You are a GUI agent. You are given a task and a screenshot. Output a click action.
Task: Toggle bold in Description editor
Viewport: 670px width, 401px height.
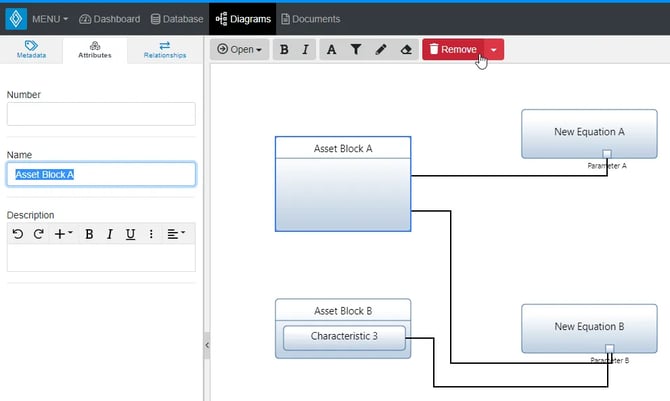tap(89, 234)
